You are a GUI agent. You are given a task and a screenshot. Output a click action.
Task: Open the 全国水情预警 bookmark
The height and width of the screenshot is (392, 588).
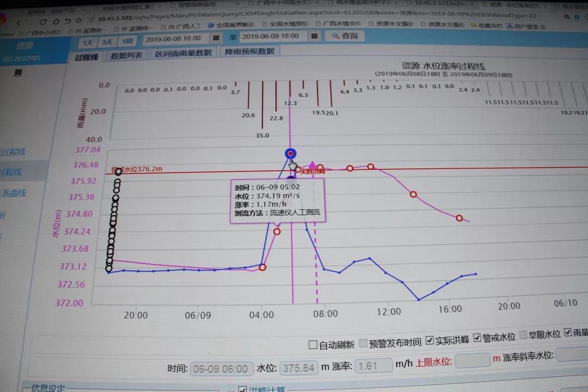pyautogui.click(x=285, y=24)
